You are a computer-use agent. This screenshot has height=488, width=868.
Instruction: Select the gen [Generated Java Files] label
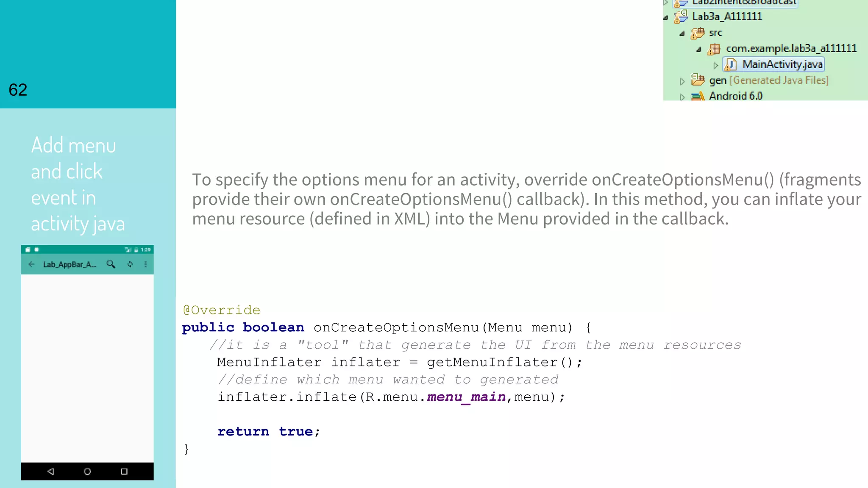(x=769, y=80)
